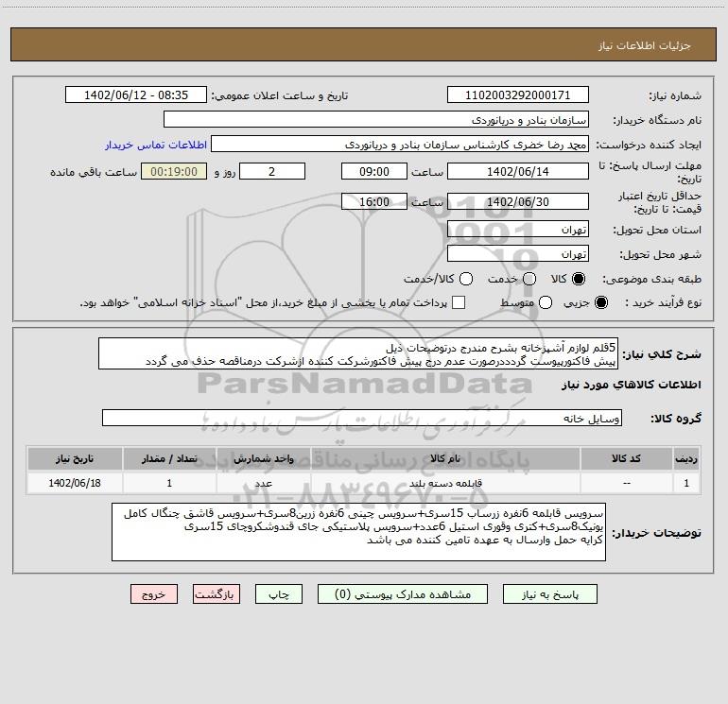
Task: Click the تعداد / مقدار column header
Action: coord(169,459)
